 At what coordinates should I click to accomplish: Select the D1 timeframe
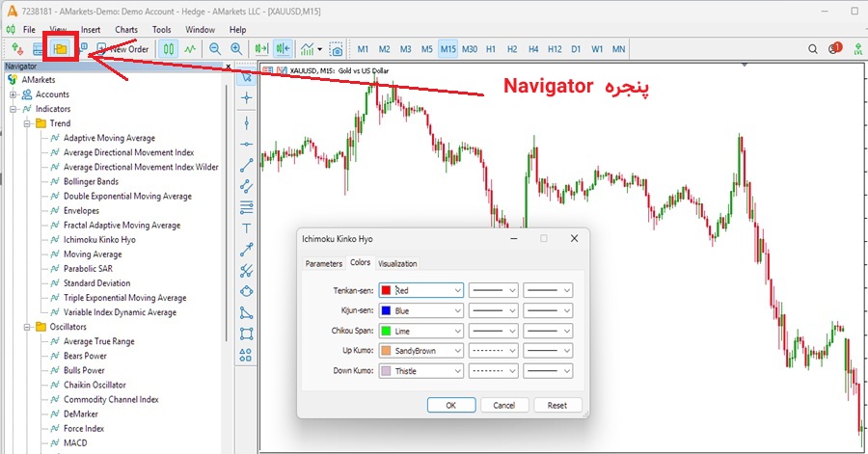(576, 49)
